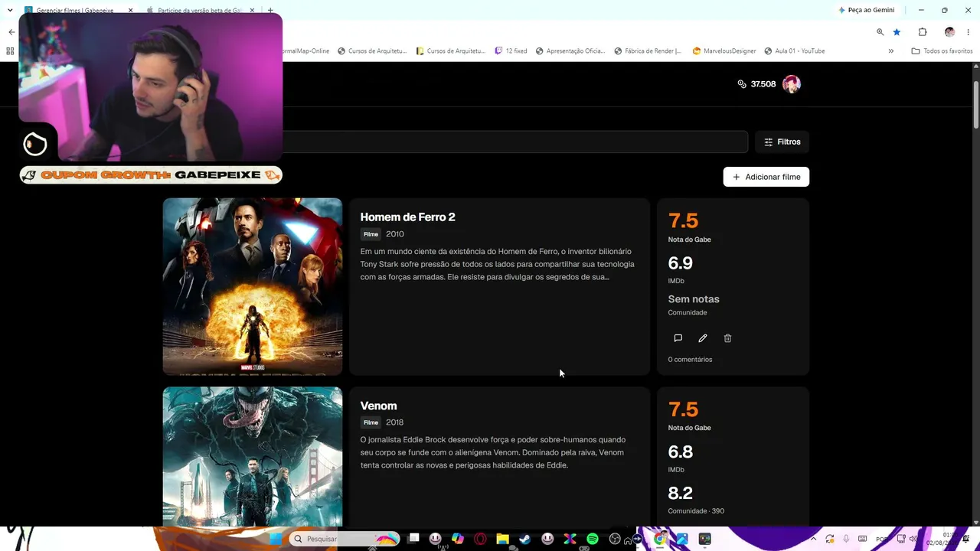Switch to Gerenciar filmes tab
The image size is (980, 551).
[x=79, y=11]
